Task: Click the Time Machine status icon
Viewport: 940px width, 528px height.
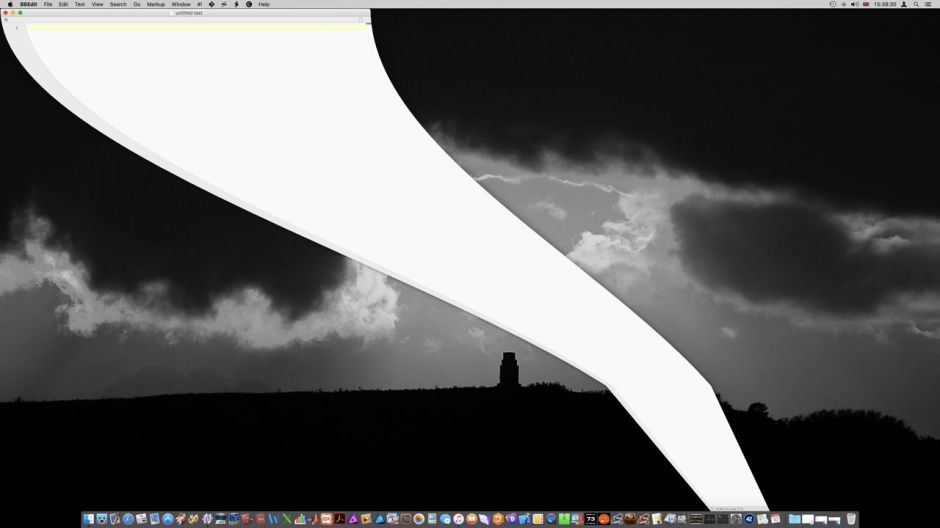Action: tap(833, 4)
